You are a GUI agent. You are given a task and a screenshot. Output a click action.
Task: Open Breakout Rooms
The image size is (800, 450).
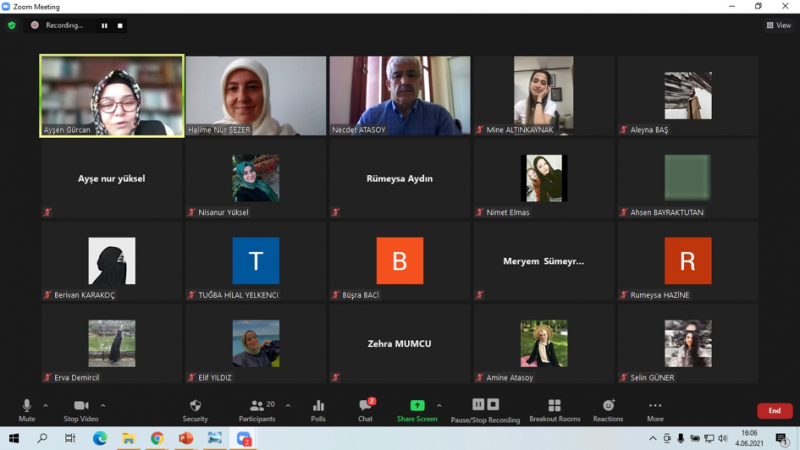click(554, 409)
